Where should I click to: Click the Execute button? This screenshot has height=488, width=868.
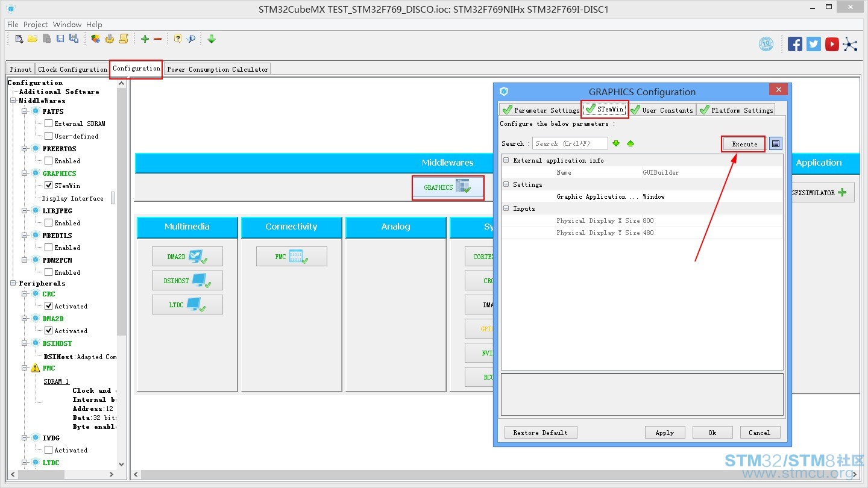(x=744, y=144)
